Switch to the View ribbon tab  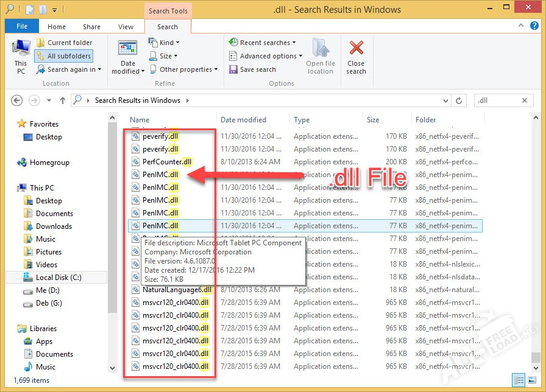click(x=126, y=27)
